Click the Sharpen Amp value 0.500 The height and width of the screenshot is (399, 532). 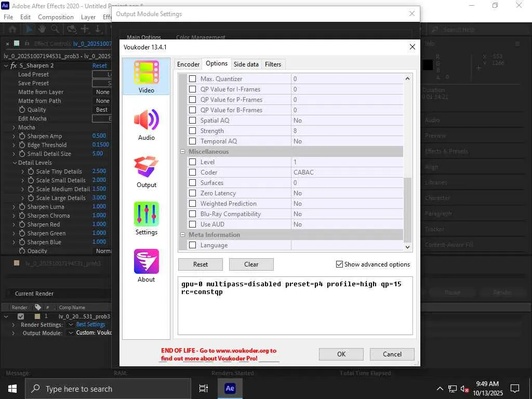click(99, 136)
